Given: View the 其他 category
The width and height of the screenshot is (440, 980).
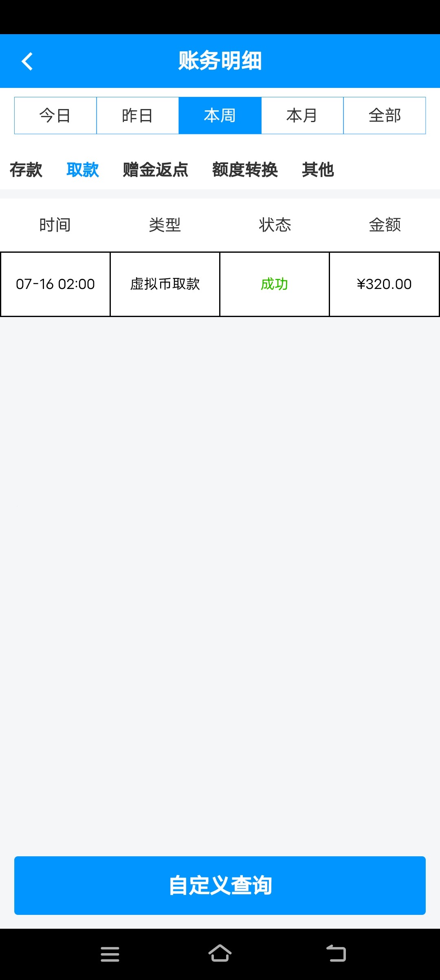Looking at the screenshot, I should pyautogui.click(x=318, y=170).
